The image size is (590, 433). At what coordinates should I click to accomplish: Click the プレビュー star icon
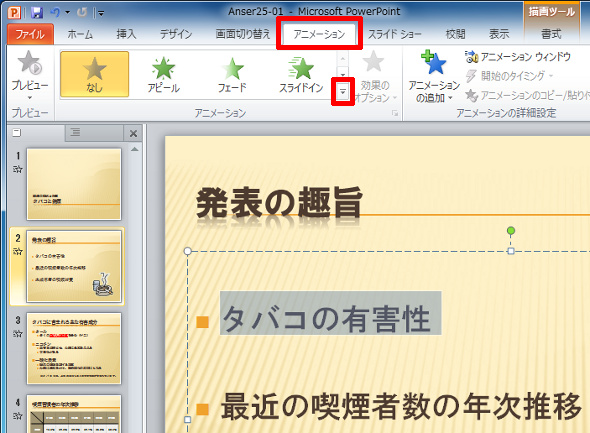click(x=30, y=63)
